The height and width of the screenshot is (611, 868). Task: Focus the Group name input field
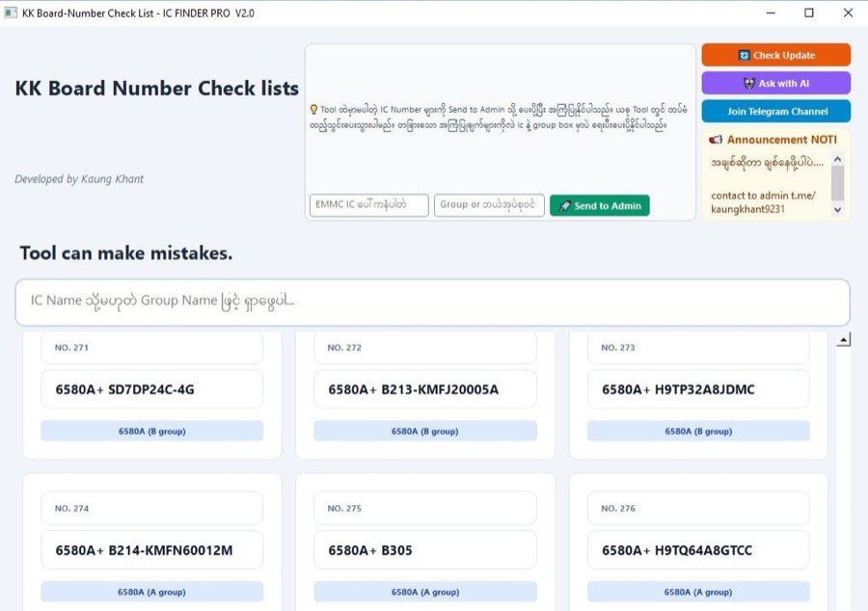click(x=489, y=205)
